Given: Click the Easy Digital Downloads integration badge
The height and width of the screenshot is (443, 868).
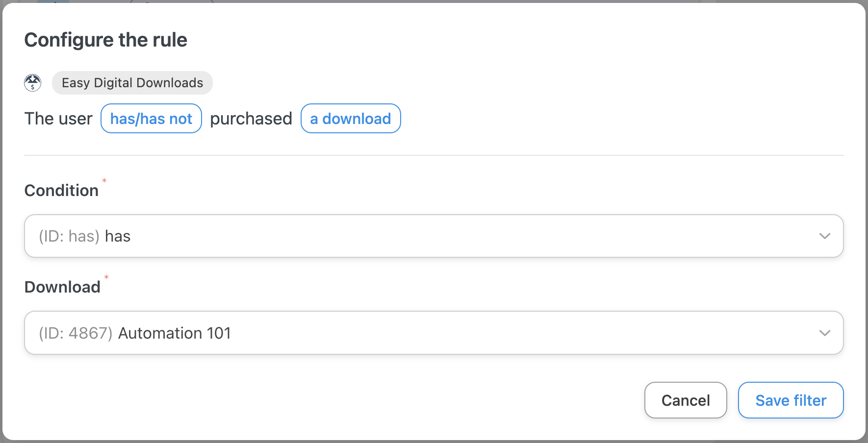Looking at the screenshot, I should coord(132,83).
